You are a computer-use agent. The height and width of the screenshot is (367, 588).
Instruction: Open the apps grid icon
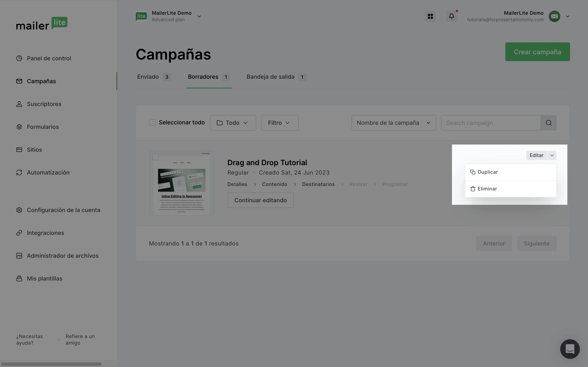[430, 16]
